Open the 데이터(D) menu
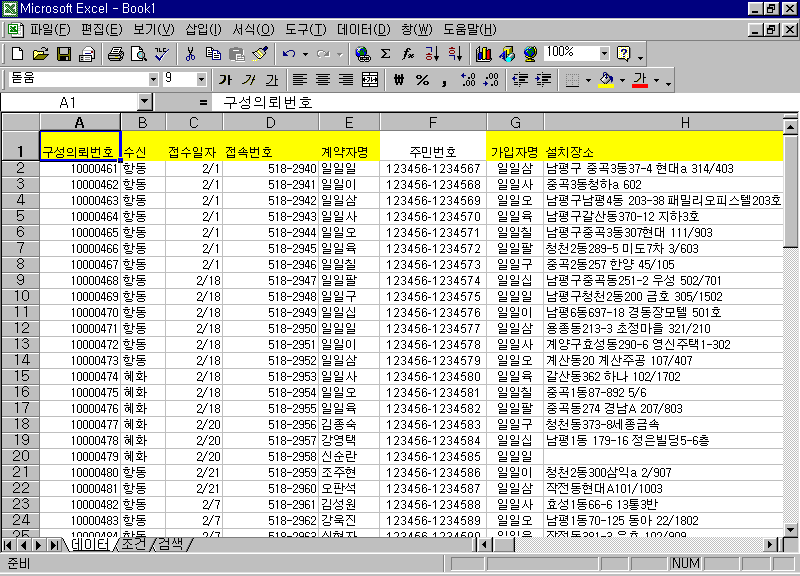 coord(363,30)
